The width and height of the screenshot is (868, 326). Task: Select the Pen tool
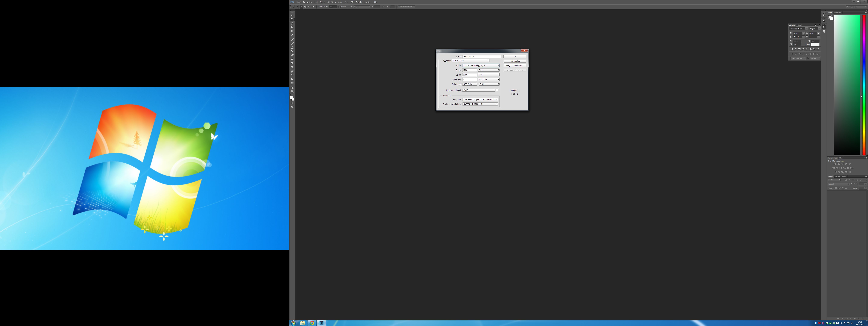tap(292, 71)
